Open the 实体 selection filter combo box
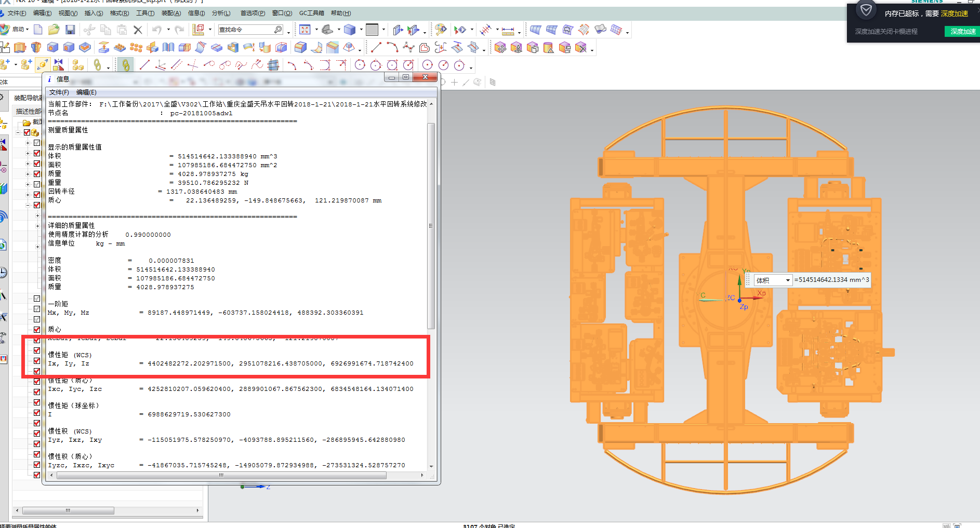Screen dimensions: 980x528 [21, 82]
